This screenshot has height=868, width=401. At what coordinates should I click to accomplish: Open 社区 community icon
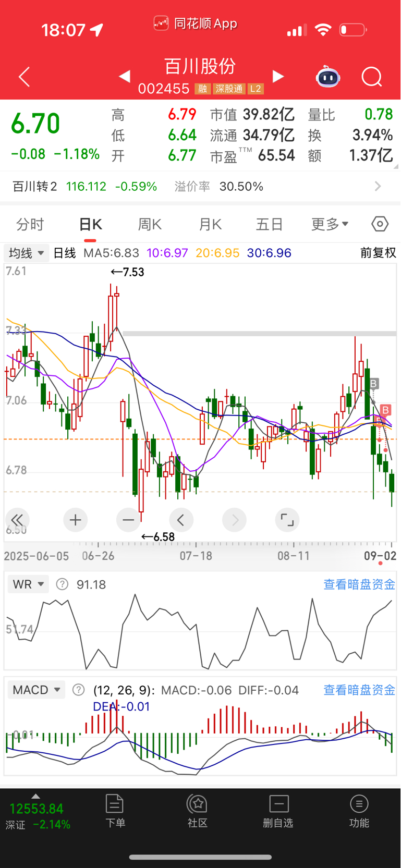pyautogui.click(x=198, y=811)
